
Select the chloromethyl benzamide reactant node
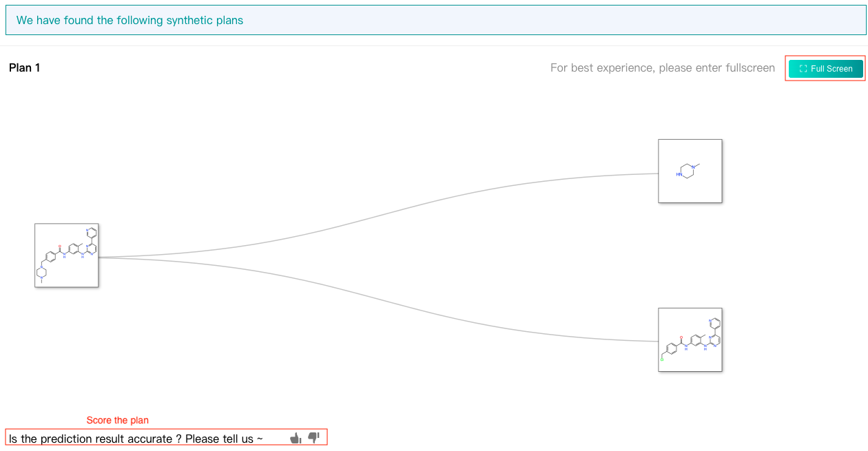[690, 340]
